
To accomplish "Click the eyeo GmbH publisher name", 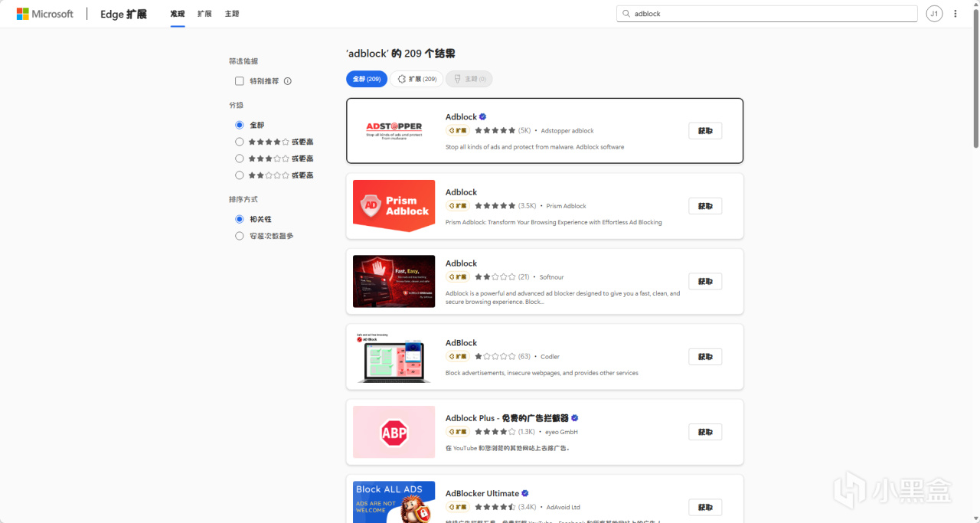I will pyautogui.click(x=562, y=432).
